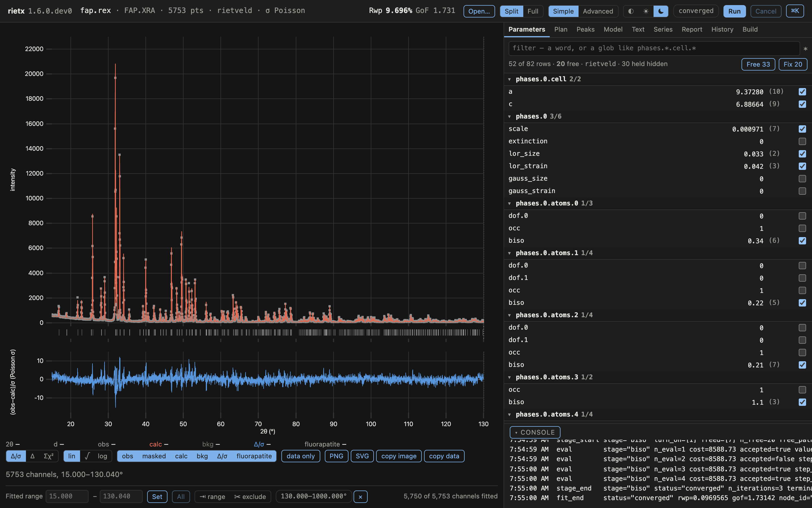
Task: Toggle the bkg curve visibility
Action: pos(202,456)
